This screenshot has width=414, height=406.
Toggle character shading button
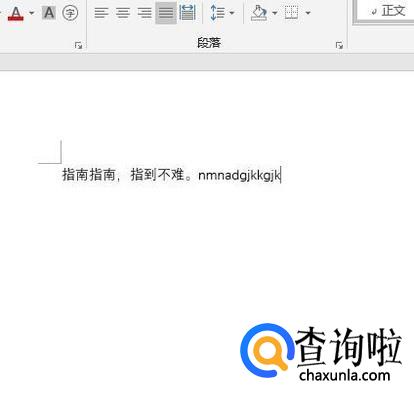tap(49, 13)
